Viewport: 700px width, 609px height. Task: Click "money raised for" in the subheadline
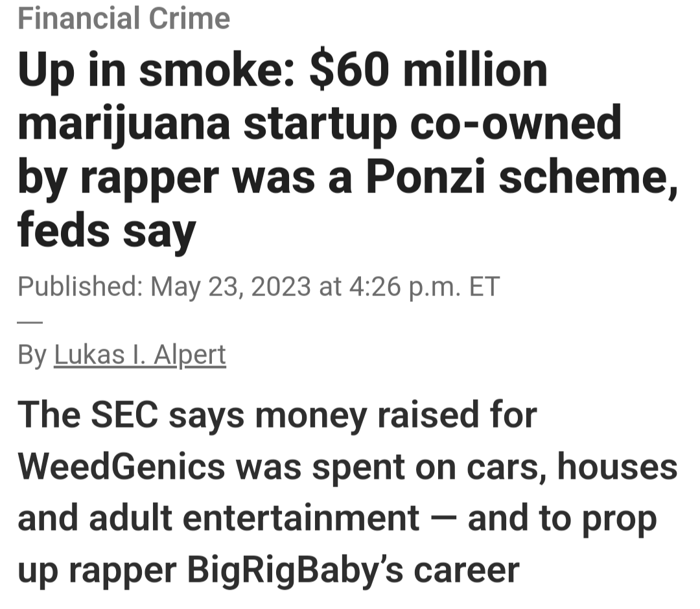click(x=395, y=415)
